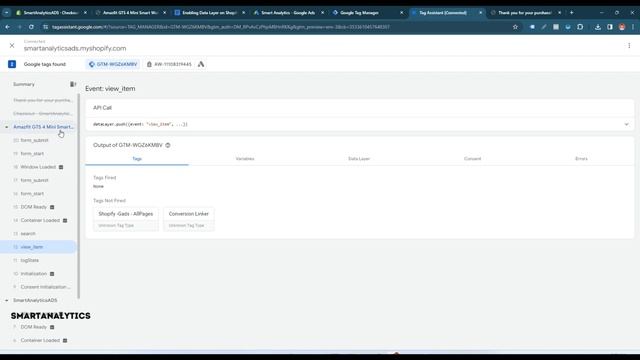Select the AW-11108319445 tag chip
640x360 pixels.
[169, 64]
